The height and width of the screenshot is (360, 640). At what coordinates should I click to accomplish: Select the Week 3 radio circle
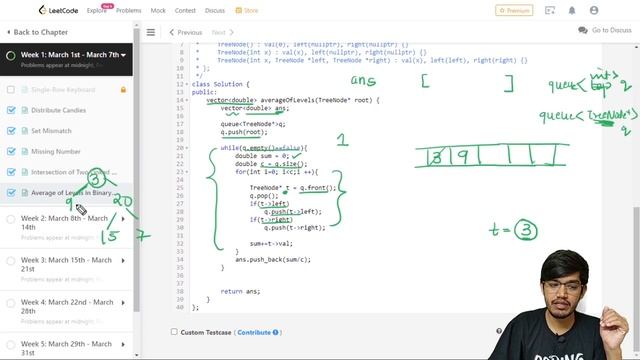click(x=11, y=261)
